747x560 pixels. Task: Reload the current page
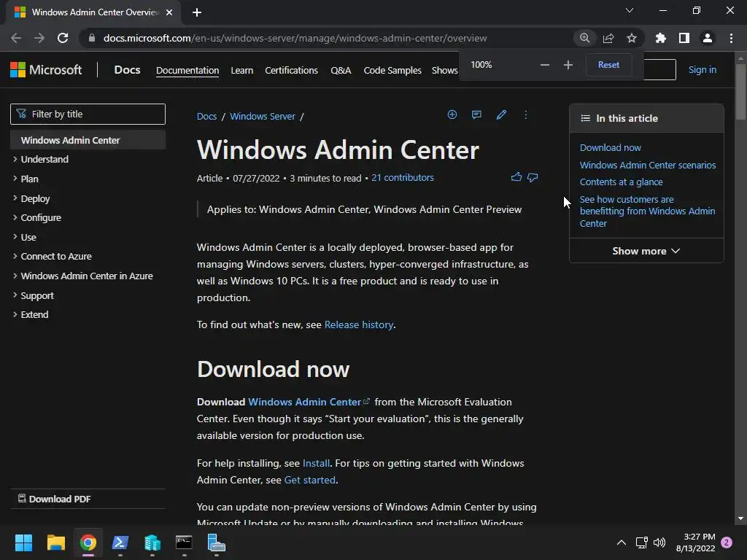63,38
